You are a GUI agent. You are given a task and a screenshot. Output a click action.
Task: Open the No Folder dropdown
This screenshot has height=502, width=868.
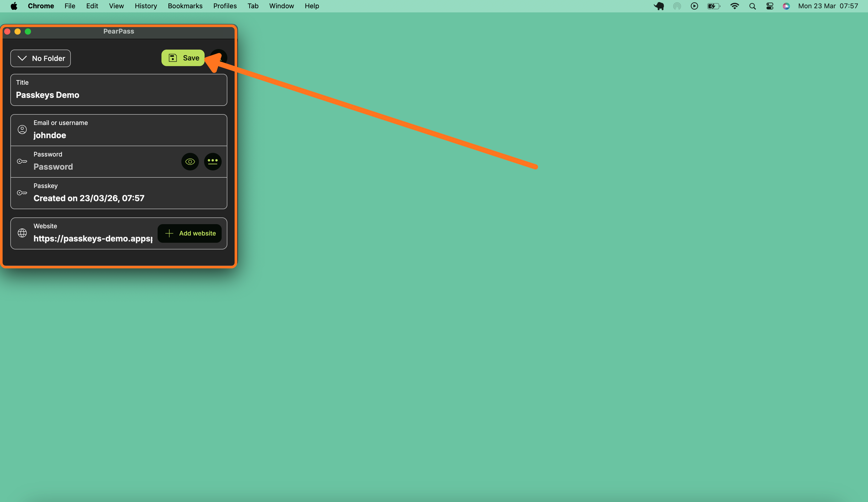[41, 58]
